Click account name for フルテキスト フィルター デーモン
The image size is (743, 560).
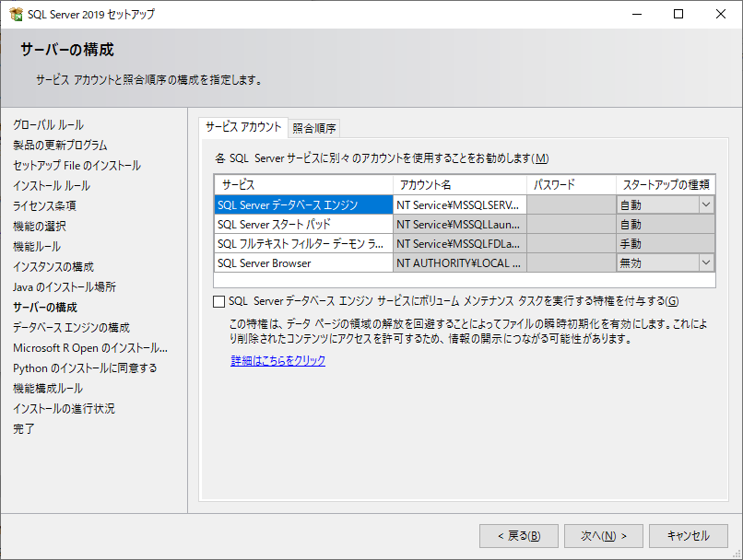pos(459,244)
